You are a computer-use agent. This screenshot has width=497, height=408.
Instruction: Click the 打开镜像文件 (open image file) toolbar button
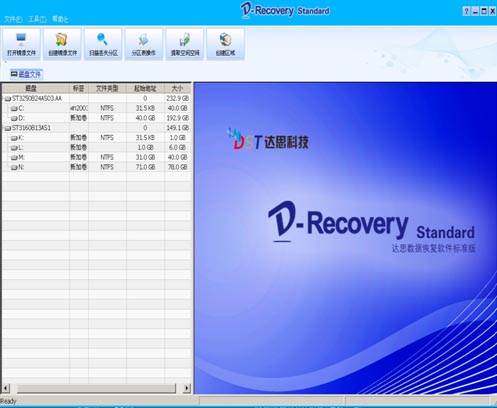[21, 44]
